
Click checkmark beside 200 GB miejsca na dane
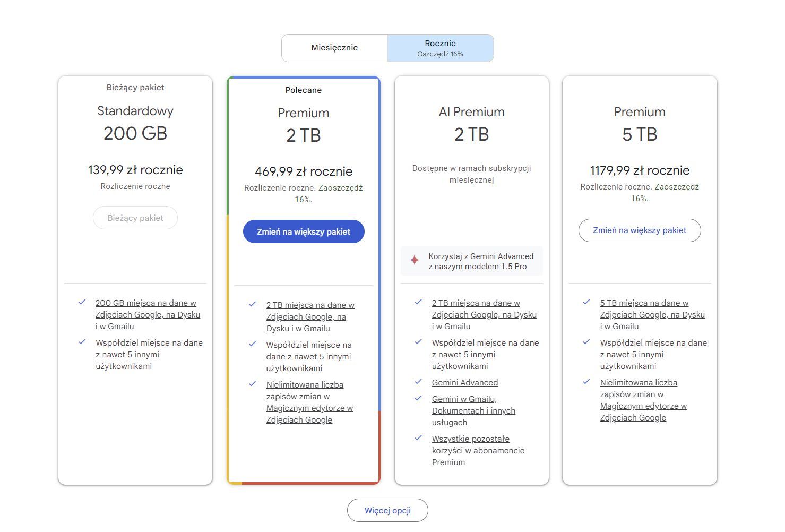(82, 302)
